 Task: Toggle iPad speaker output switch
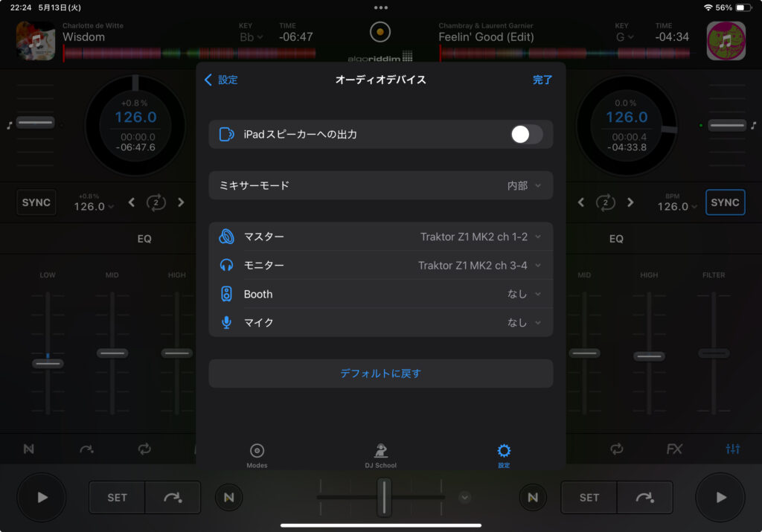click(x=526, y=135)
